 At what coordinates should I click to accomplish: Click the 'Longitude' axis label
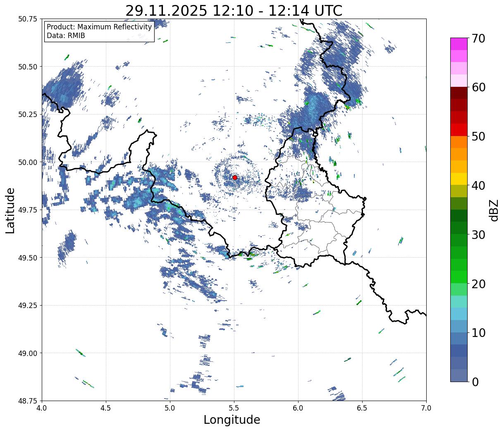(x=232, y=420)
